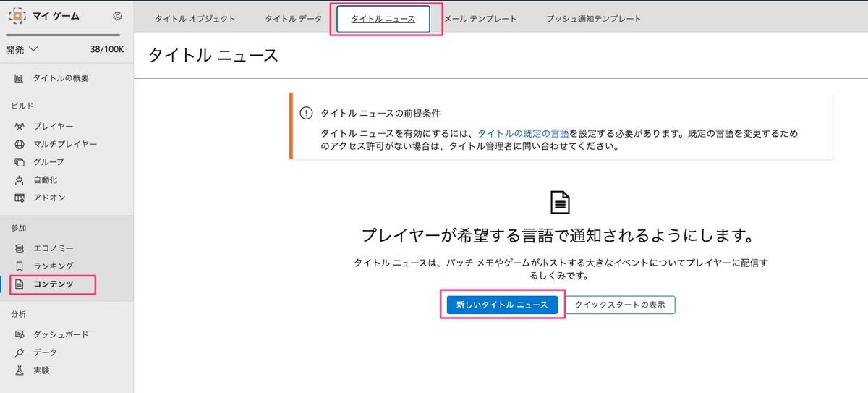Follow the タイトルの既定の言語 link
Screen dimensions: 868x393
(523, 133)
